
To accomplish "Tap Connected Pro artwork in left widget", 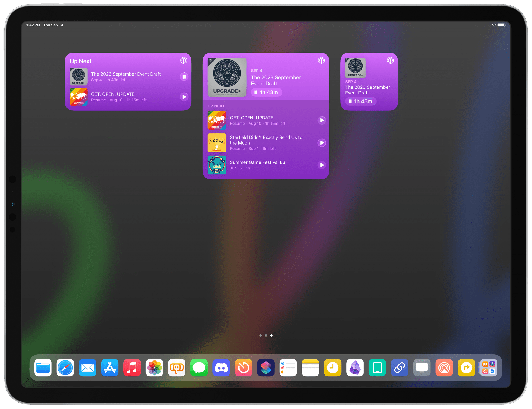I will [78, 97].
